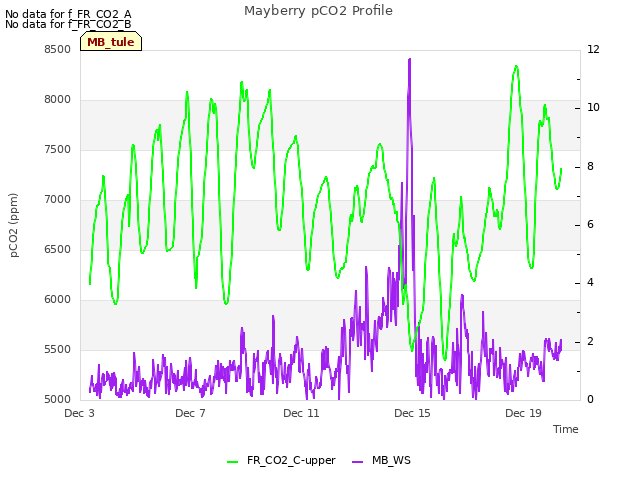640x480 pixels.
Task: Click the 7500 left axis value
Action: (x=58, y=149)
